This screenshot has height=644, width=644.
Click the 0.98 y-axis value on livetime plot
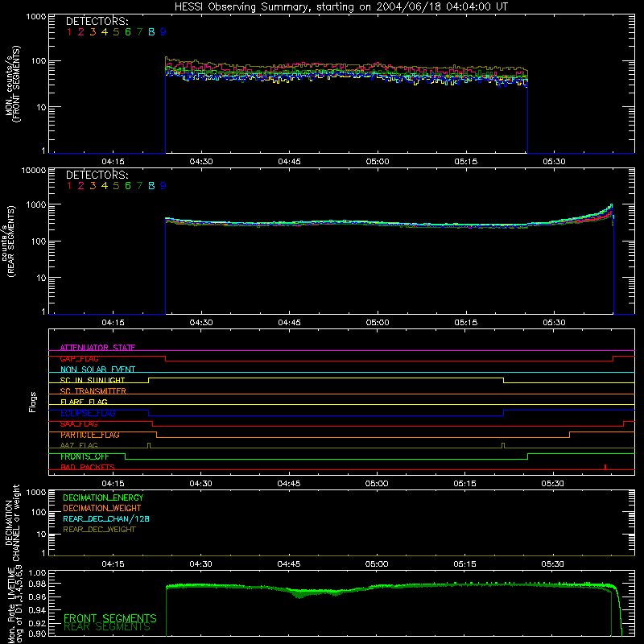[x=37, y=584]
